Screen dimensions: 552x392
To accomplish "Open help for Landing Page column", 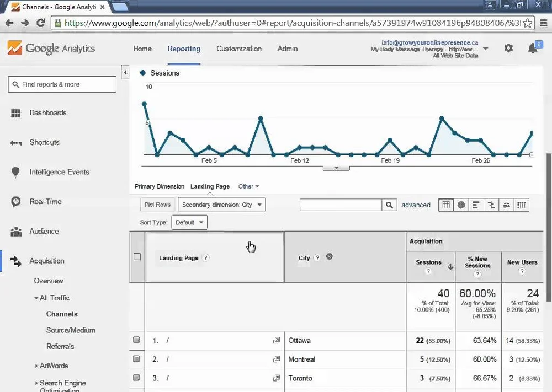I will 206,257.
